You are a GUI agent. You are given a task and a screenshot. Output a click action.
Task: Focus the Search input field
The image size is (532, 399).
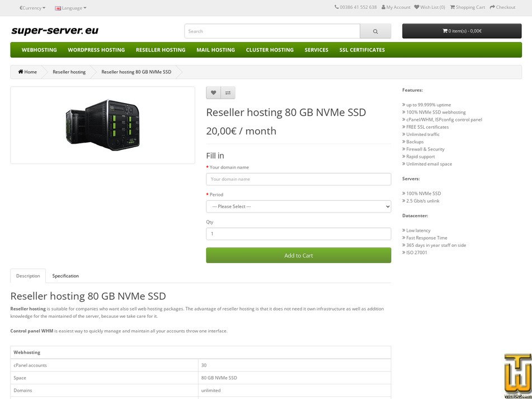click(x=272, y=31)
